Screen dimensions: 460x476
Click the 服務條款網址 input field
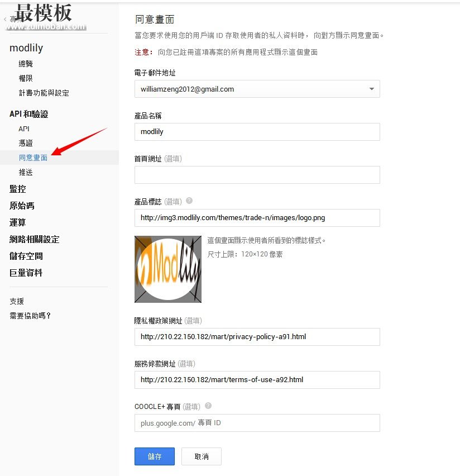[257, 380]
